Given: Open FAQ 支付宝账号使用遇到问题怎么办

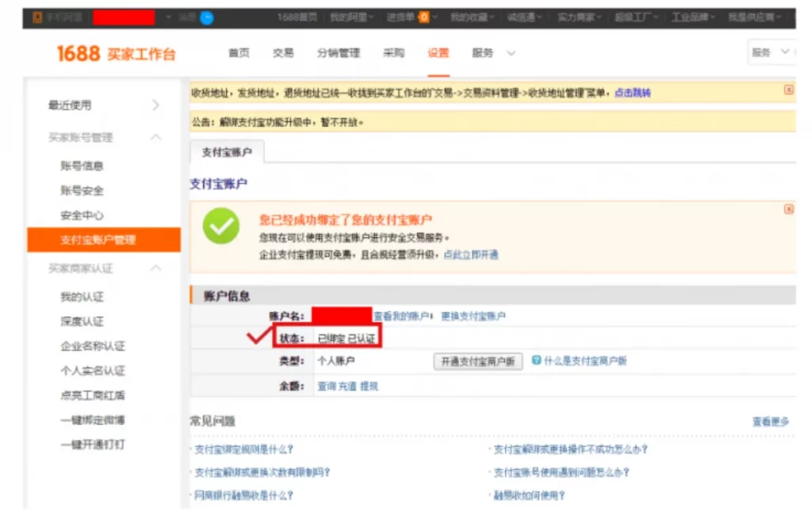Looking at the screenshot, I should (561, 472).
